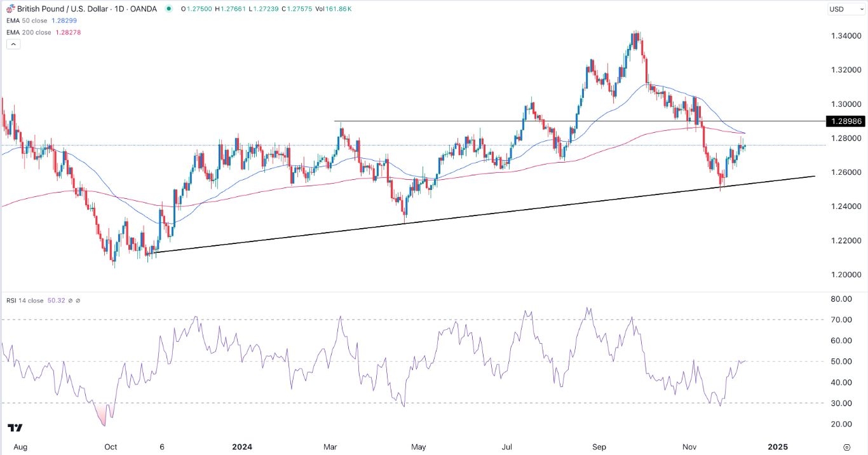Collapse the legend using the chevron button
Screen dimensions: 868x455
point(13,43)
